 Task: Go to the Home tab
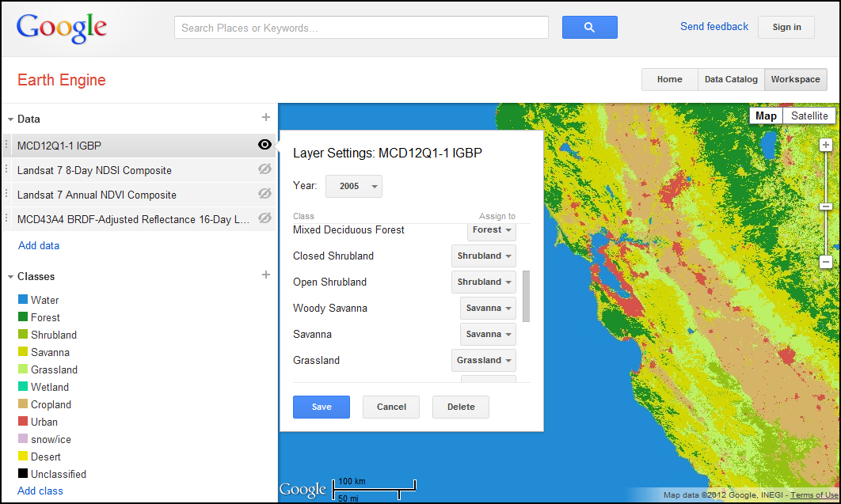pos(670,79)
